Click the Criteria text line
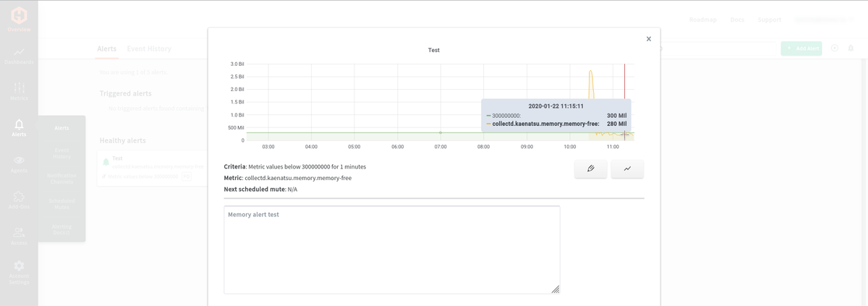Image resolution: width=868 pixels, height=306 pixels. (295, 166)
